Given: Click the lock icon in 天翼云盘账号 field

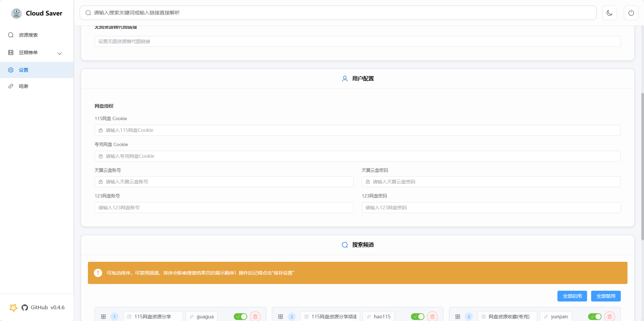Looking at the screenshot, I should 101,182.
